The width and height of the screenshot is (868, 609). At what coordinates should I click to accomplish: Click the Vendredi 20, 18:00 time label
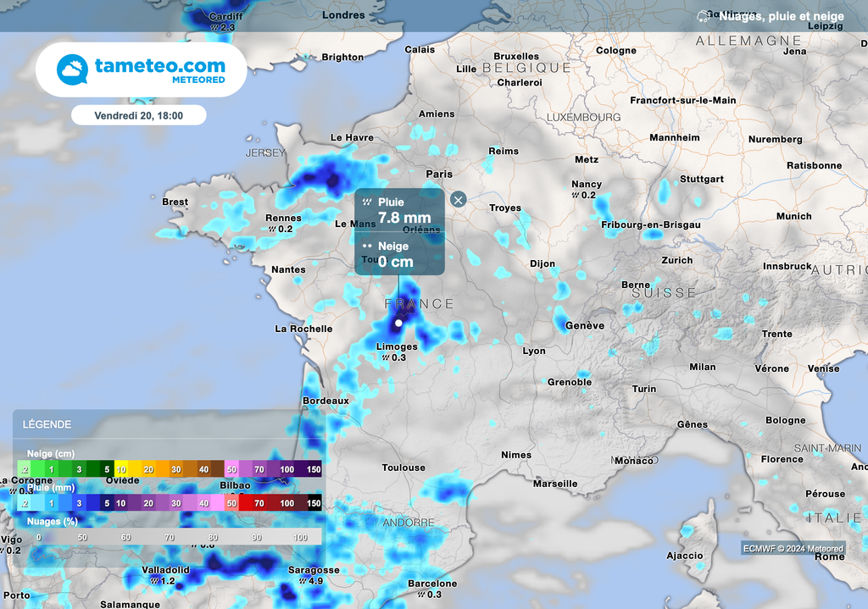[x=138, y=115]
